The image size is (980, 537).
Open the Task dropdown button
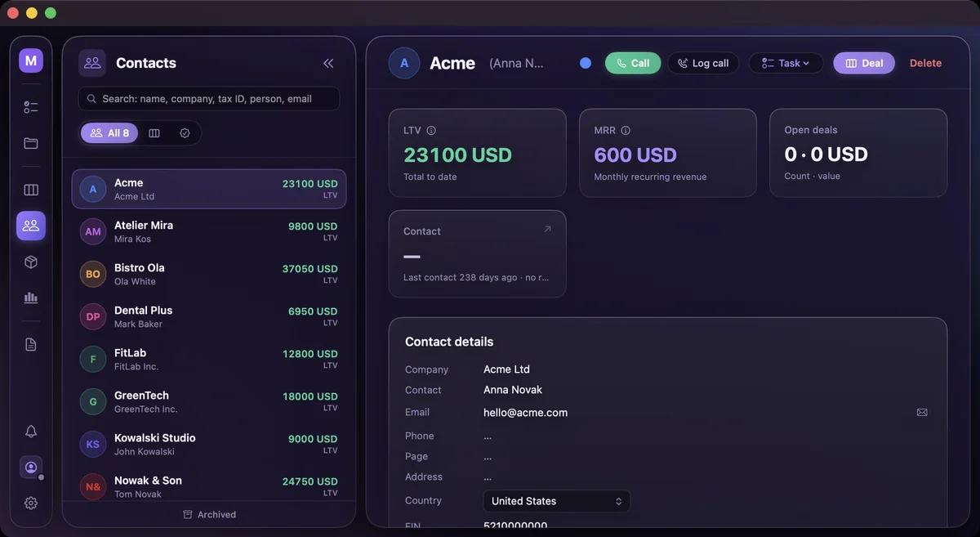[786, 63]
